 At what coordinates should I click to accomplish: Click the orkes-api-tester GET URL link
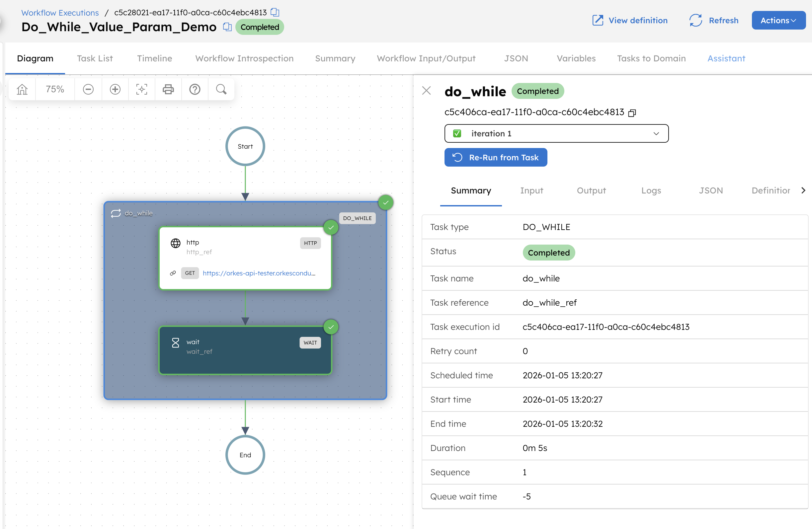click(259, 273)
